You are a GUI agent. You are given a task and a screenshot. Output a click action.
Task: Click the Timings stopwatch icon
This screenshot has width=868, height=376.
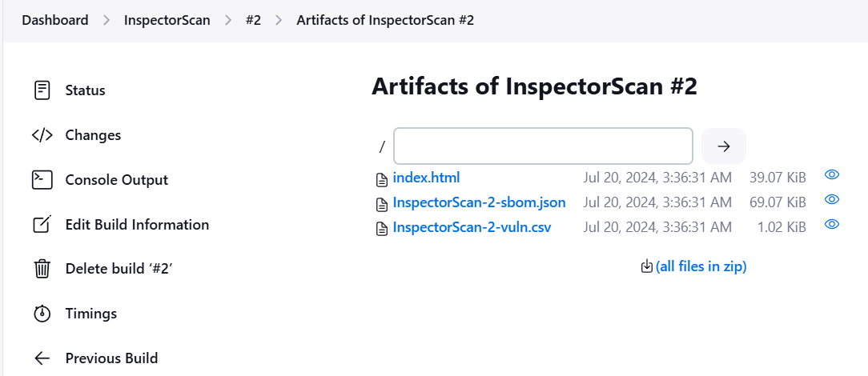coord(42,314)
